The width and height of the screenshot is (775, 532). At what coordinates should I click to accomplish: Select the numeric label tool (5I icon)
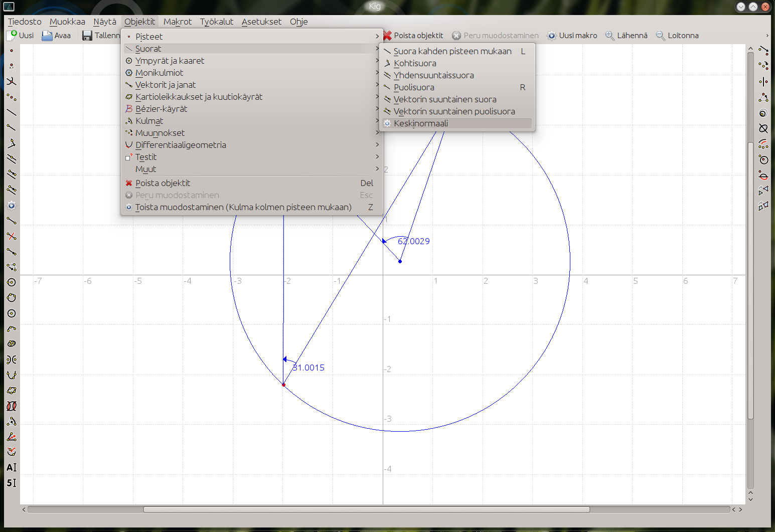pos(12,483)
